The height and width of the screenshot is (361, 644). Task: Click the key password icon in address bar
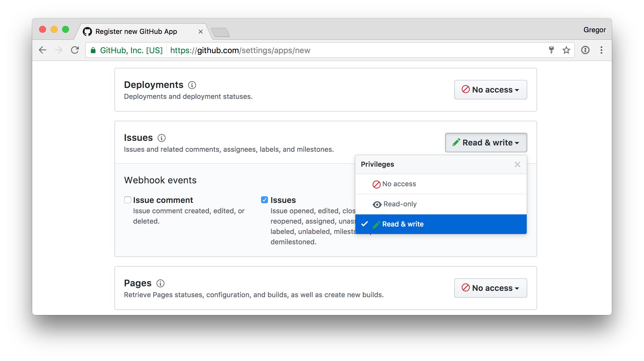pyautogui.click(x=551, y=50)
